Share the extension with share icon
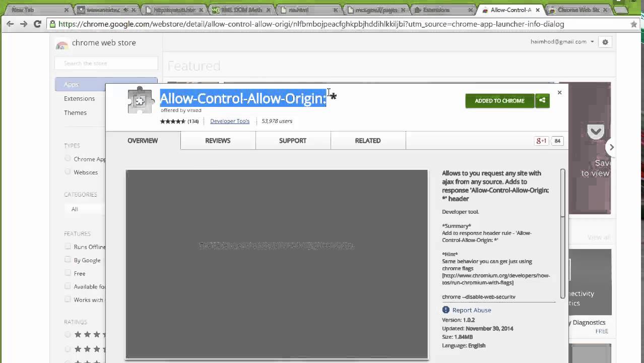The image size is (644, 363). pos(542,101)
